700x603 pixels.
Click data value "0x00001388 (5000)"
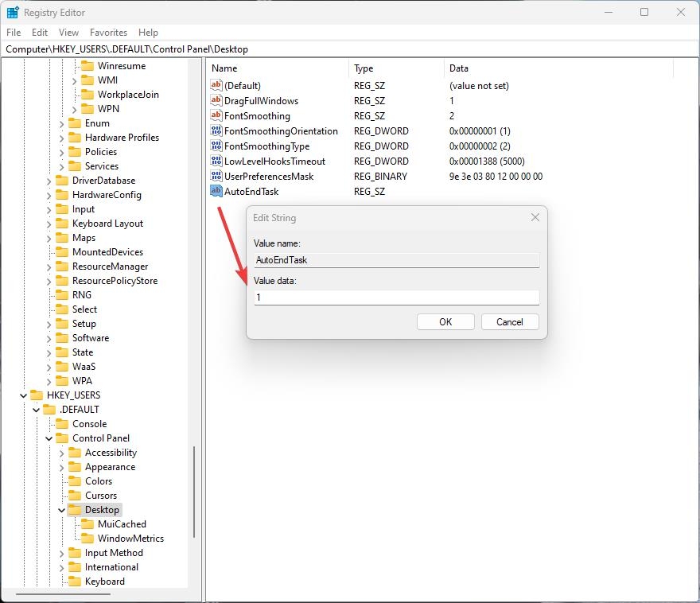pyautogui.click(x=487, y=161)
